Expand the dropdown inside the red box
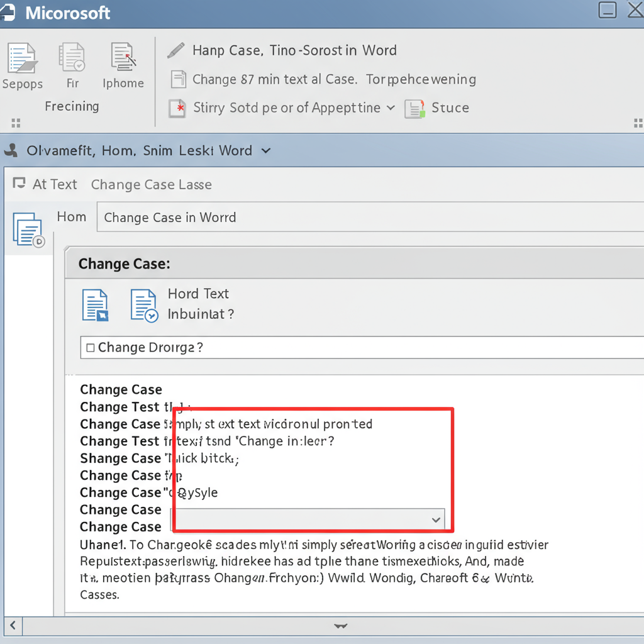The image size is (644, 644). [x=435, y=519]
